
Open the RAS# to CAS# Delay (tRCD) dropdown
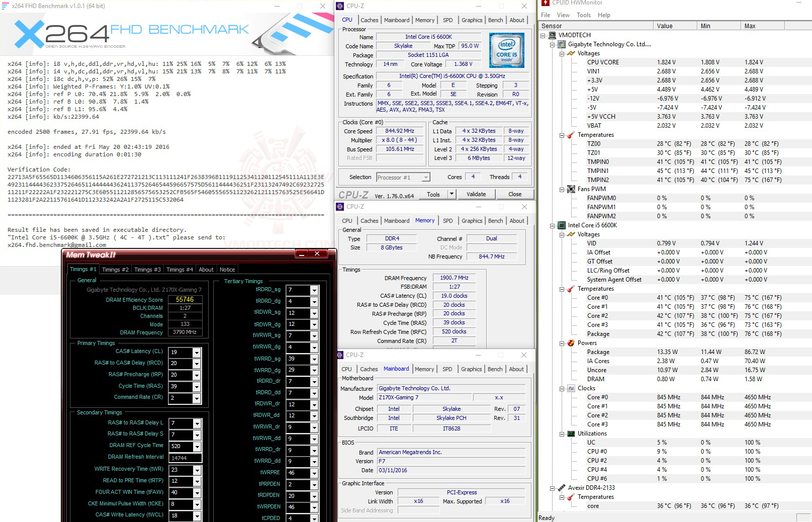tap(197, 364)
